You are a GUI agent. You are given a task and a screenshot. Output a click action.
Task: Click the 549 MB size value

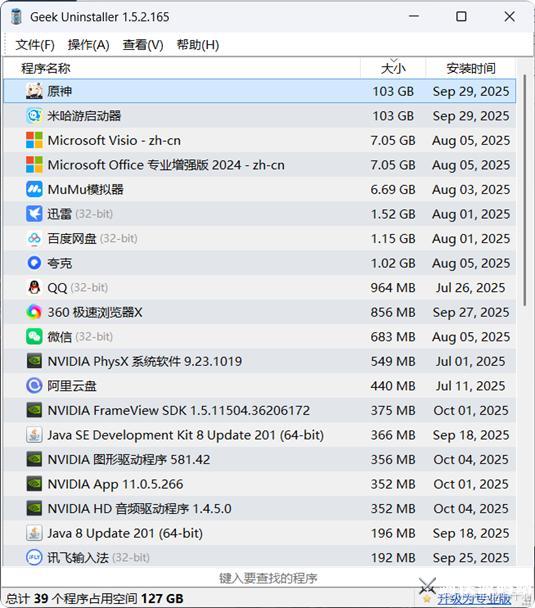click(x=393, y=361)
